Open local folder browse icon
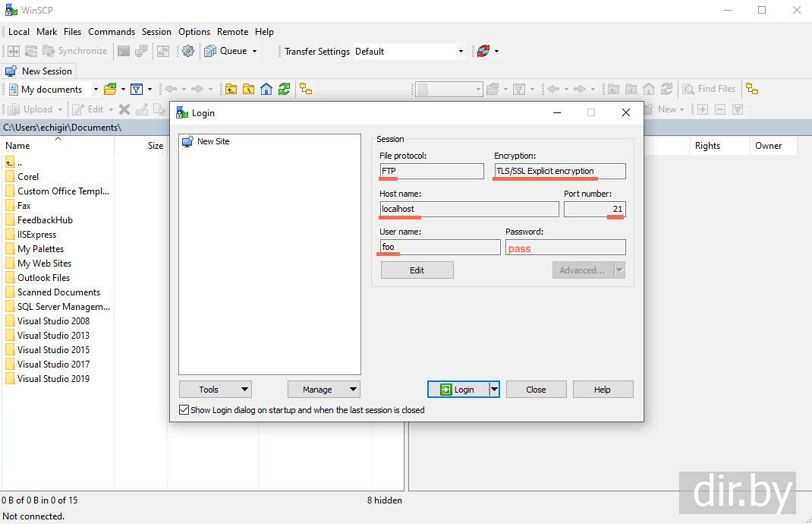812x524 pixels. 110,89
